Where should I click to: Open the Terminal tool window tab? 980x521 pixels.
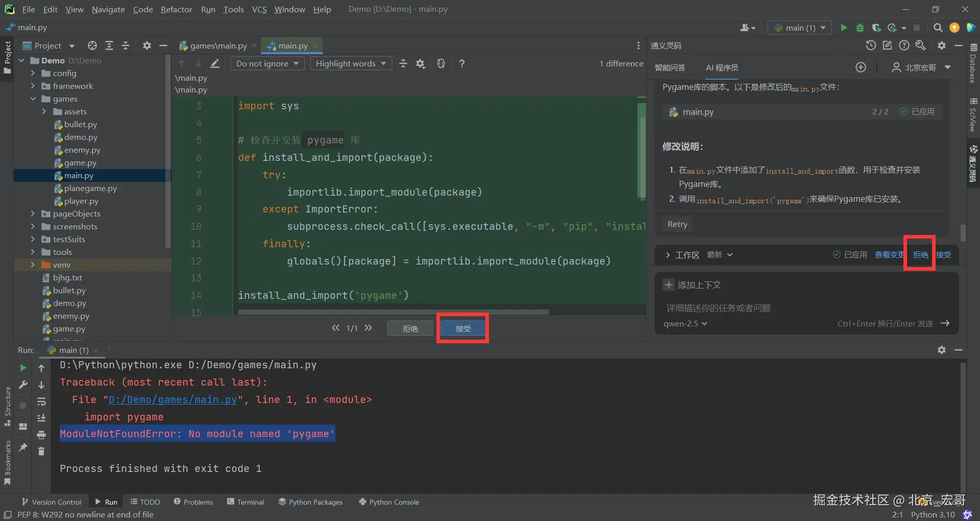[246, 502]
